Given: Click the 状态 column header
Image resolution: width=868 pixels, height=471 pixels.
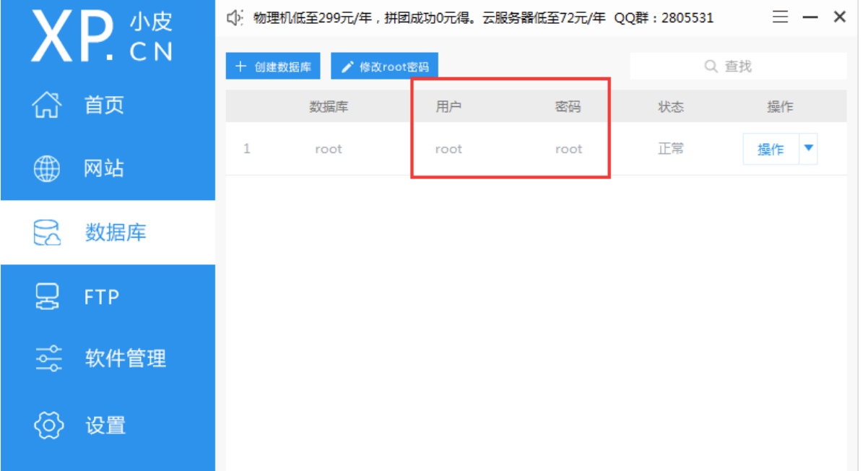Looking at the screenshot, I should [671, 107].
